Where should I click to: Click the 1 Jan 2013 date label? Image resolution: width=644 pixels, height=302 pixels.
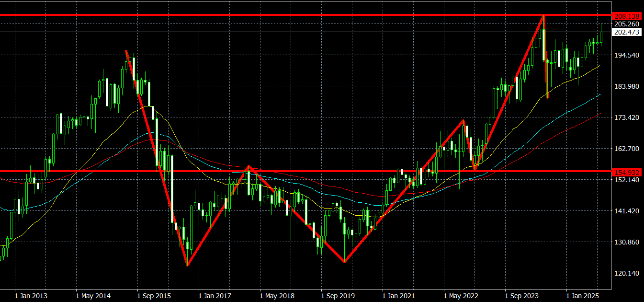[32, 296]
